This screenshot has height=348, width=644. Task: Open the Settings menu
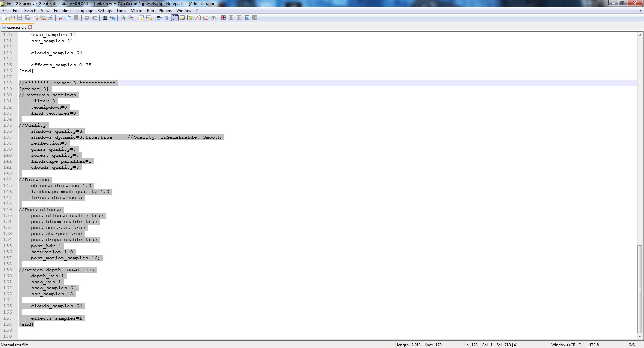click(x=105, y=11)
